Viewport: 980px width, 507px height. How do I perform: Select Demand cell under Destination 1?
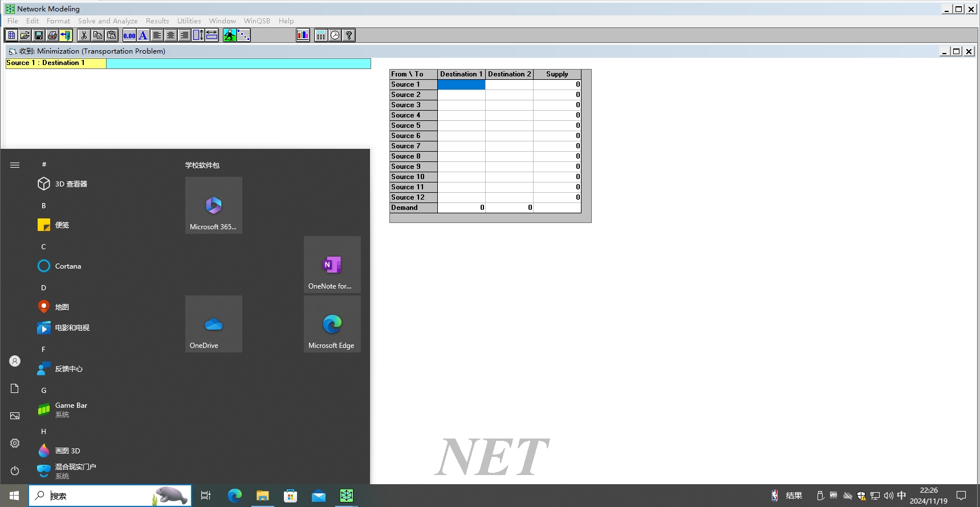coord(461,208)
